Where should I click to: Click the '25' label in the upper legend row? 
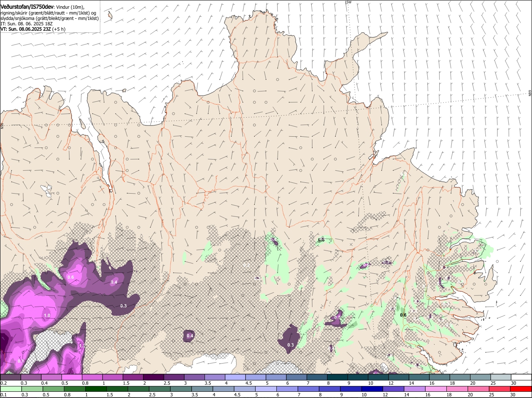pyautogui.click(x=493, y=383)
